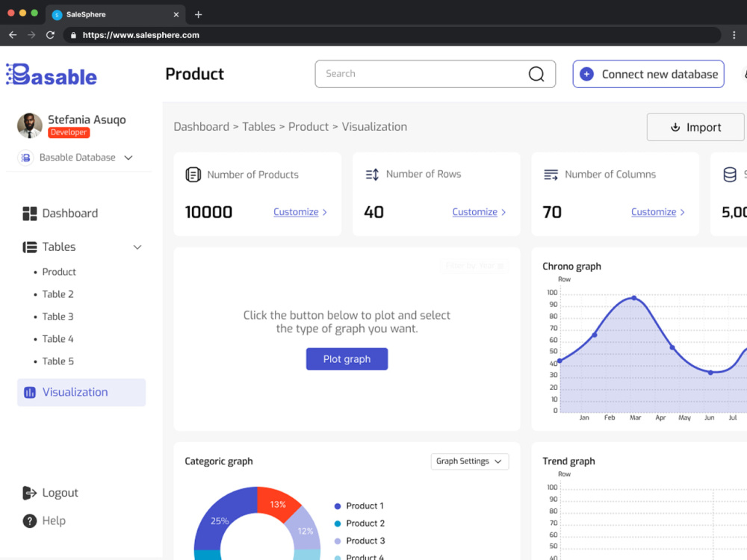The image size is (747, 560).
Task: Click the database cylinder icon in the cut-off card
Action: click(729, 175)
